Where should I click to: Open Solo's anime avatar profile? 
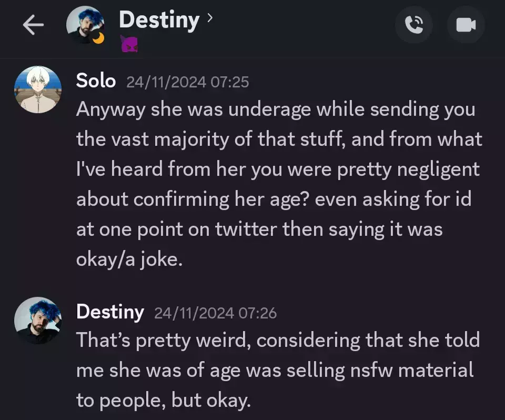pyautogui.click(x=38, y=89)
